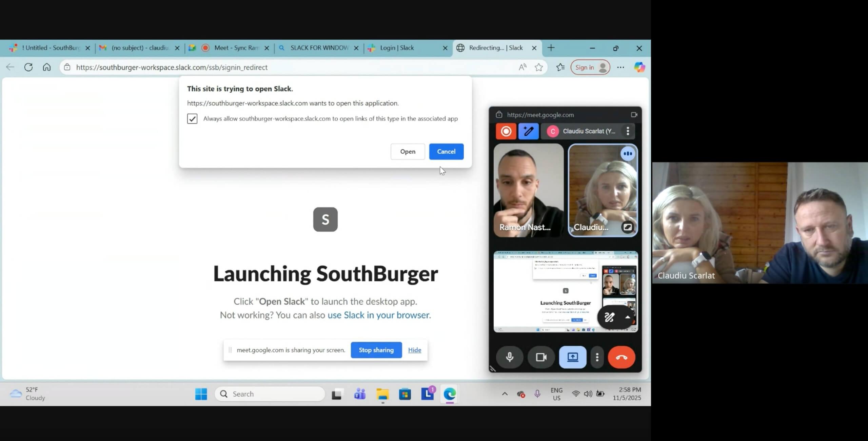The width and height of the screenshot is (868, 441).
Task: Turn off camera in Meet panel
Action: 541,357
